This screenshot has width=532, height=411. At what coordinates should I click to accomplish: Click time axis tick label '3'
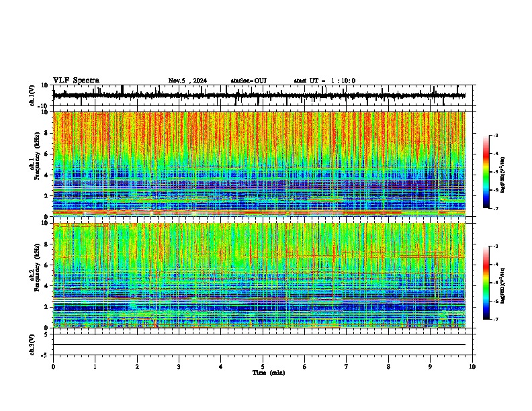pyautogui.click(x=179, y=367)
